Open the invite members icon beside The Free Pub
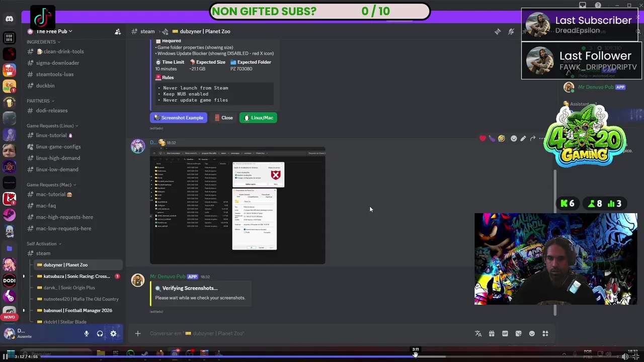This screenshot has width=644, height=362. tap(118, 31)
